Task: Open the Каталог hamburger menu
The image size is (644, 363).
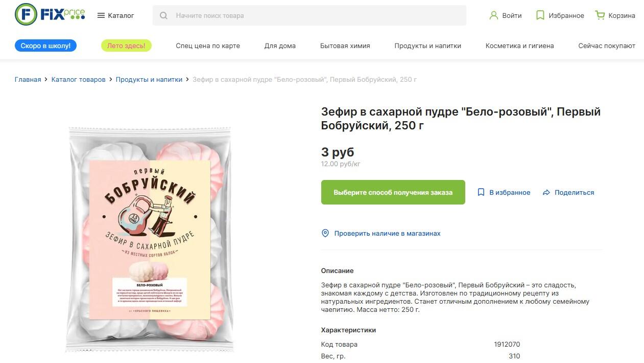Action: (101, 16)
